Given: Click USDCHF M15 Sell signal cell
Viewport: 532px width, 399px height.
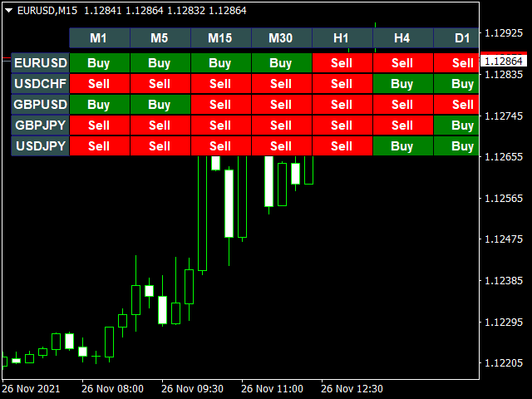Looking at the screenshot, I should click(221, 83).
